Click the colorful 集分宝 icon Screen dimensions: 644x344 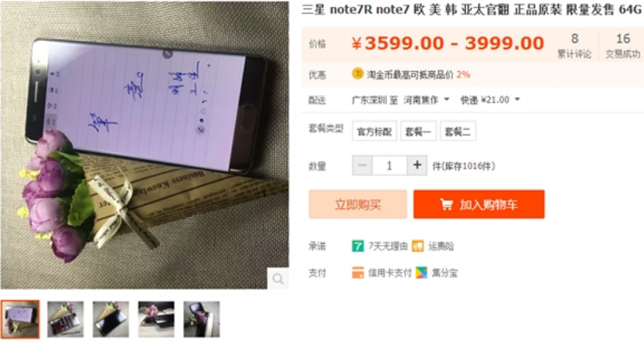tap(421, 272)
